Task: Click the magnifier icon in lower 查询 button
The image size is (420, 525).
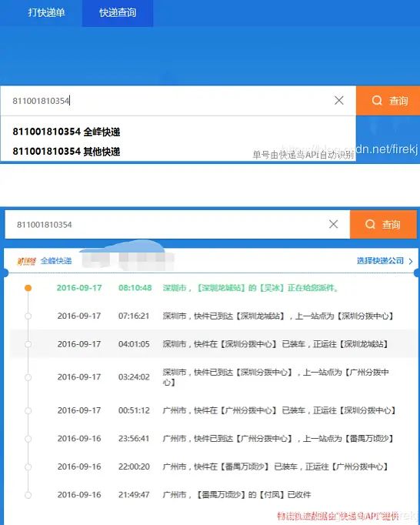Action: [370, 224]
